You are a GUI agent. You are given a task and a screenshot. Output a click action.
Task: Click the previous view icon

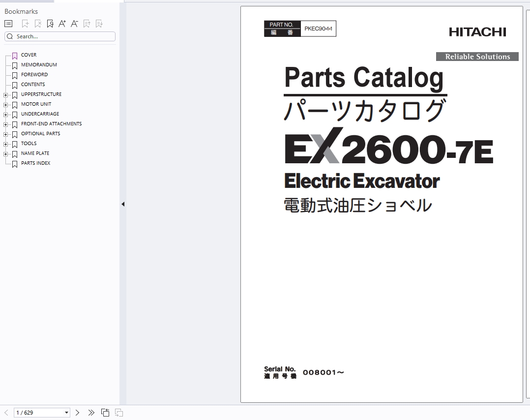click(105, 413)
